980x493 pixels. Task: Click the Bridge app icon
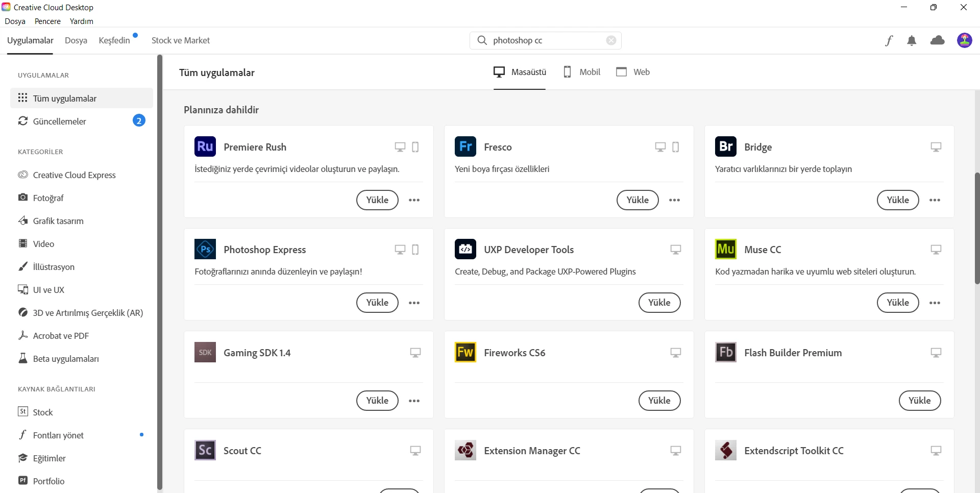[x=726, y=146]
